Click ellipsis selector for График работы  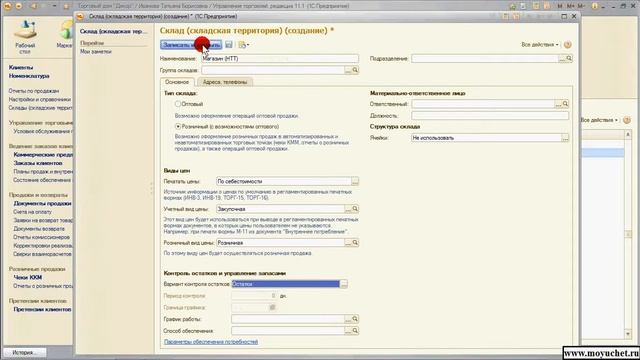click(x=348, y=319)
